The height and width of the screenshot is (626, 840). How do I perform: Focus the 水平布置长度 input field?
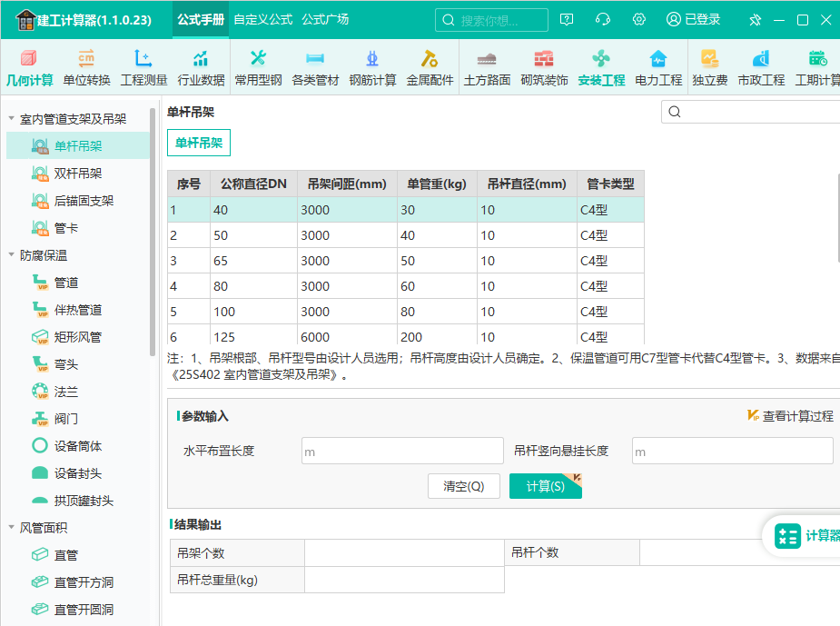(x=402, y=451)
